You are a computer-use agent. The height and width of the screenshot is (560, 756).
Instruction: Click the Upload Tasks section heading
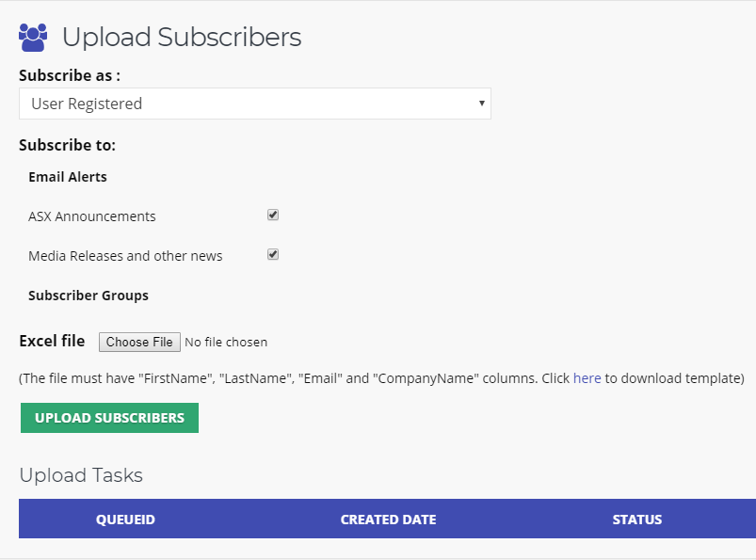point(81,475)
